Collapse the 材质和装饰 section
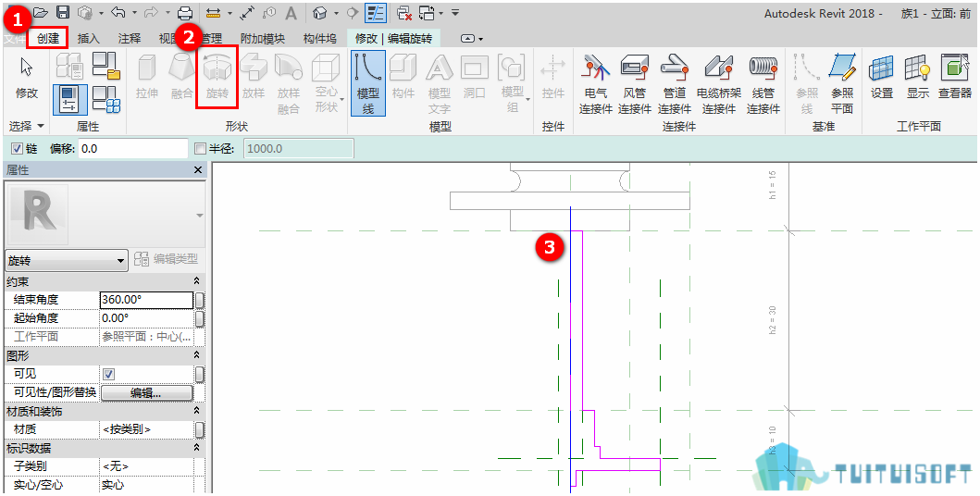Screen dimensions: 980x496 (x=197, y=412)
